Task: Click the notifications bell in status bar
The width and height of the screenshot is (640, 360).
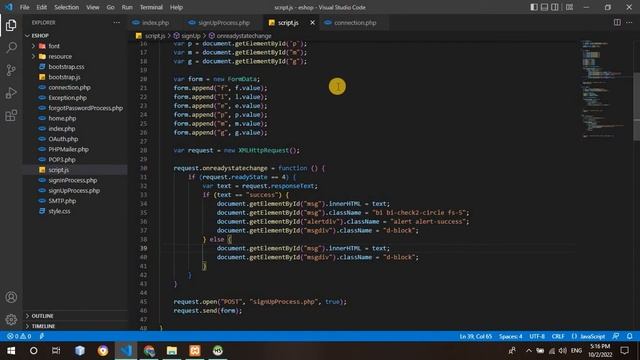Action: click(x=629, y=336)
